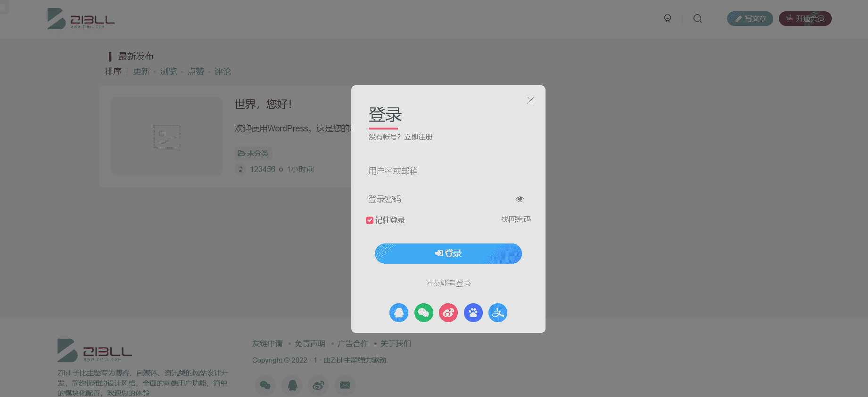
Task: Open the 找回密码 link
Action: [x=516, y=219]
